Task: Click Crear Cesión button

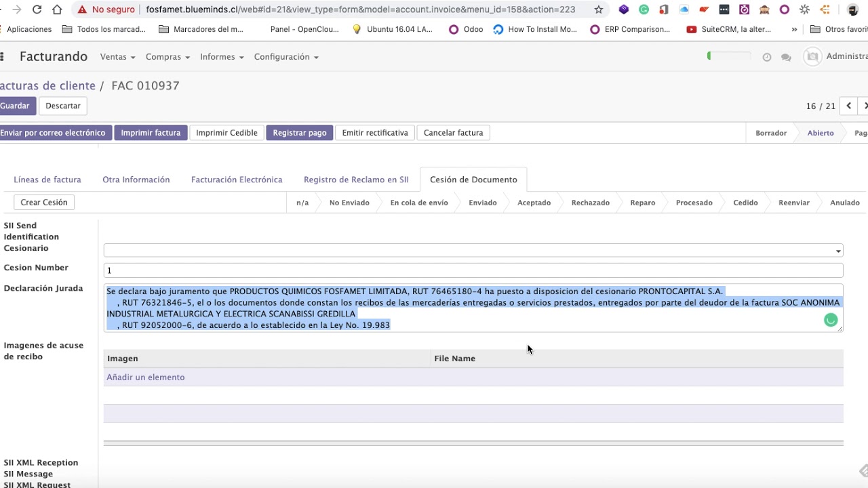Action: tap(44, 202)
